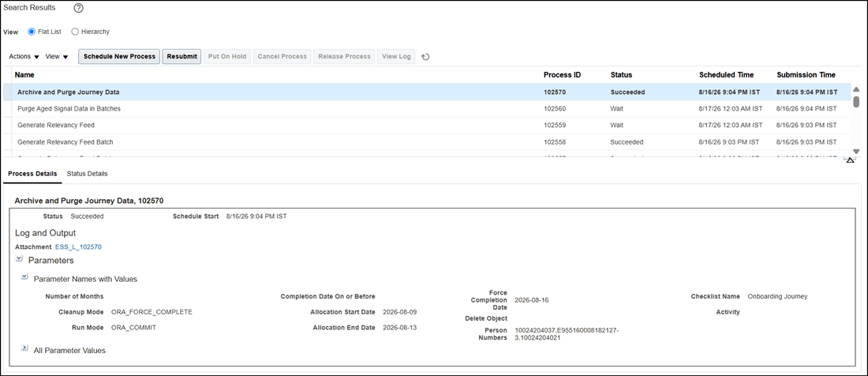Expand All Parameter Values section

[x=24, y=348]
